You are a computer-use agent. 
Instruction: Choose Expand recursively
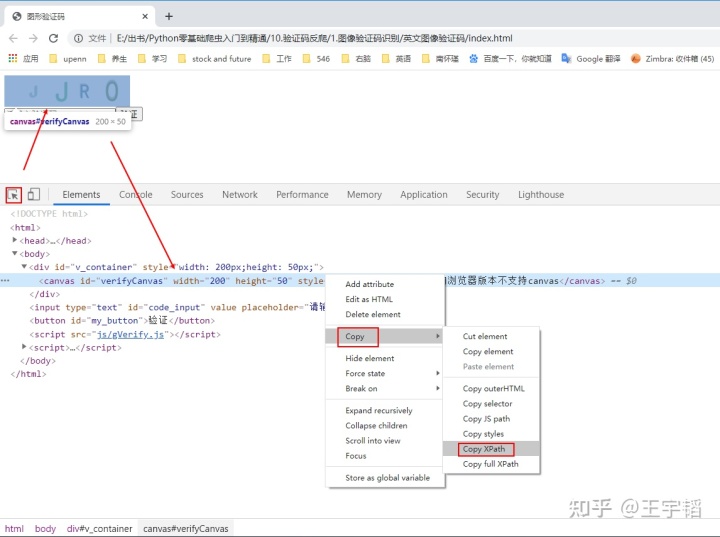coord(379,411)
